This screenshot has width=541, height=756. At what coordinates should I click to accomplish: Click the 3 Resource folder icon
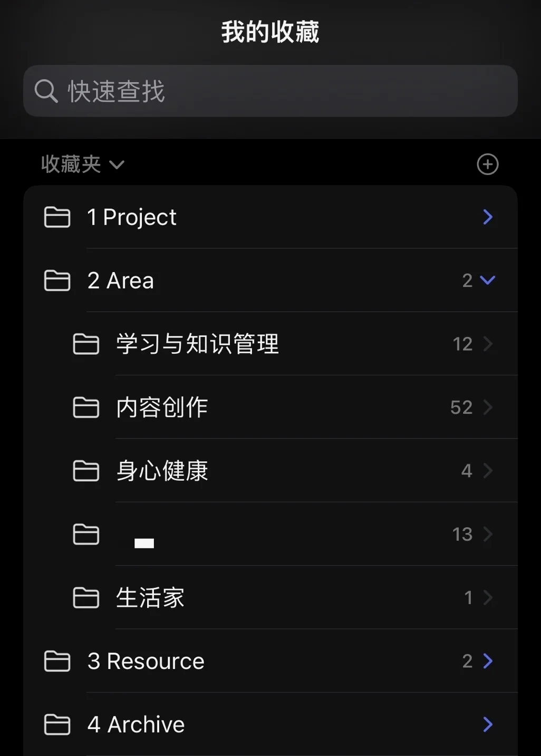[x=57, y=661]
